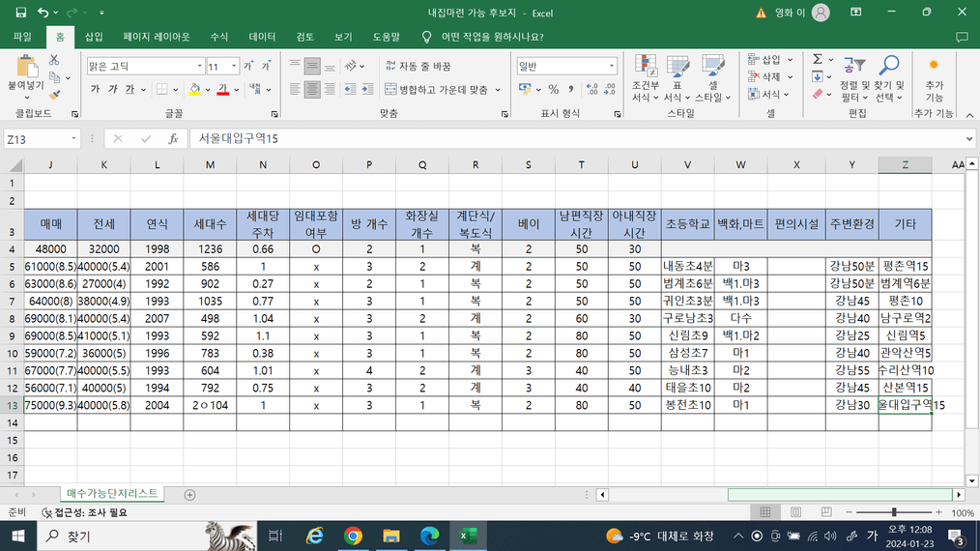
Task: Open the font name dropdown (맑은 고딕)
Action: (x=199, y=66)
